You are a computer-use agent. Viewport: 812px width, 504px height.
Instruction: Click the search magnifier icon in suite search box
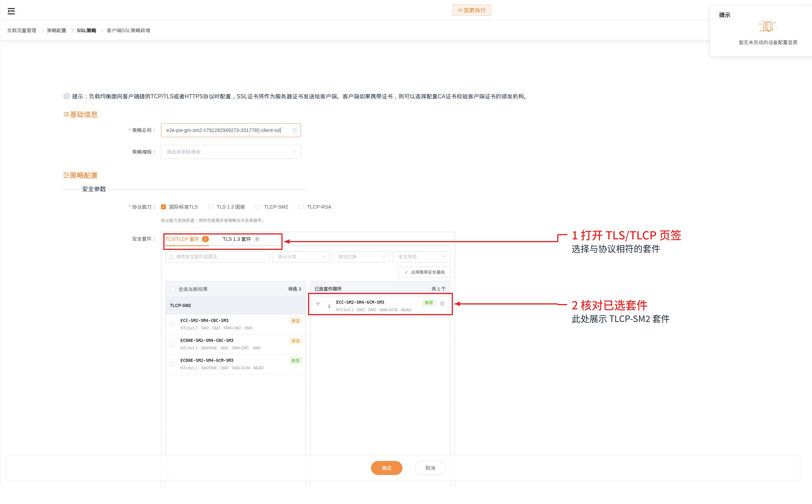tap(171, 257)
